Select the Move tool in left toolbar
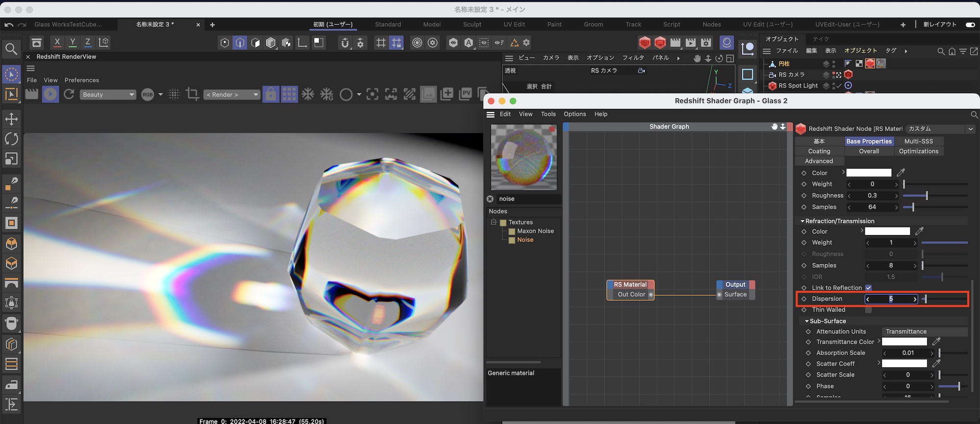 point(11,119)
